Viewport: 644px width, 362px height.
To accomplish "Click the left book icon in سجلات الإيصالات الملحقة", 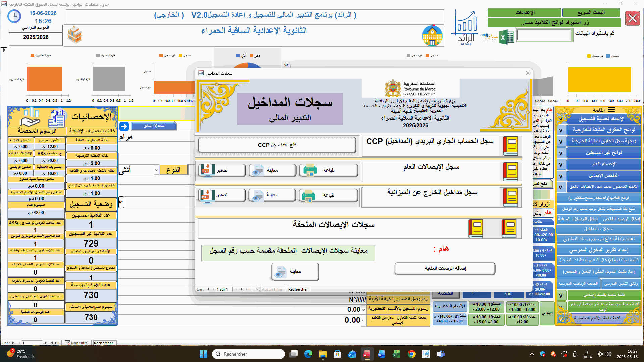I will [476, 229].
